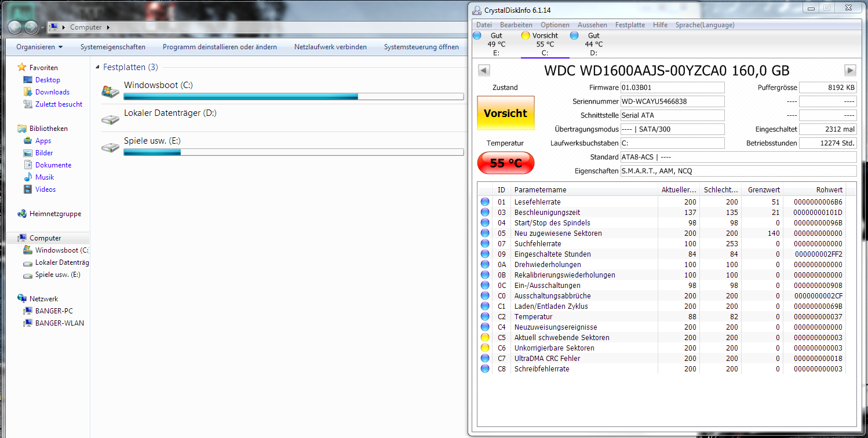Viewport: 868px width, 438px height.
Task: Go to next disk arrow in CrystalDiskInfo
Action: (x=850, y=71)
